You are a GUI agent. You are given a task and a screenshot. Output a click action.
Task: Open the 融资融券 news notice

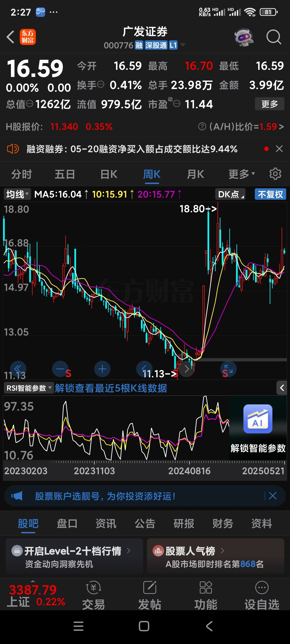coord(132,149)
